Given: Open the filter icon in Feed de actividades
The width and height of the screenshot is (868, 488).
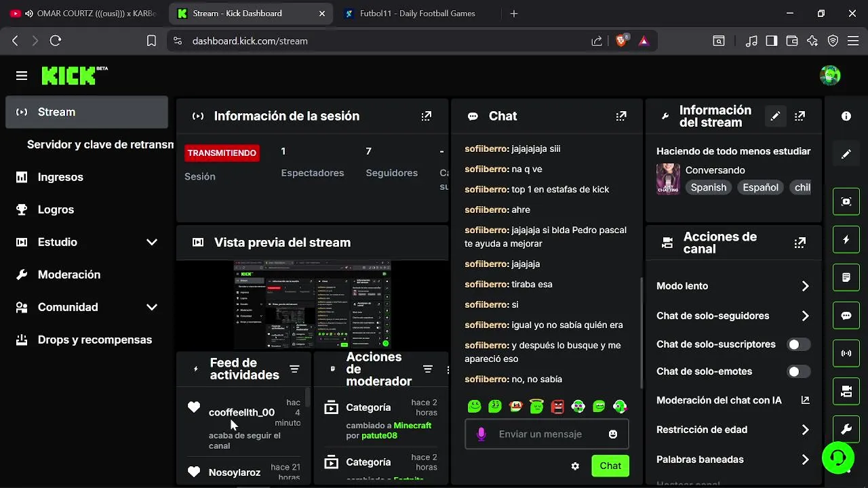Looking at the screenshot, I should pyautogui.click(x=294, y=369).
